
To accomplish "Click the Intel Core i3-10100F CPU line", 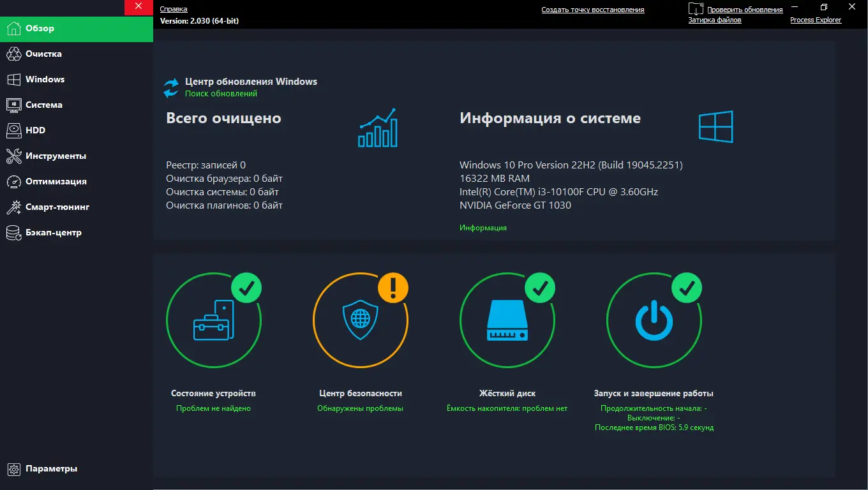I will tap(558, 192).
